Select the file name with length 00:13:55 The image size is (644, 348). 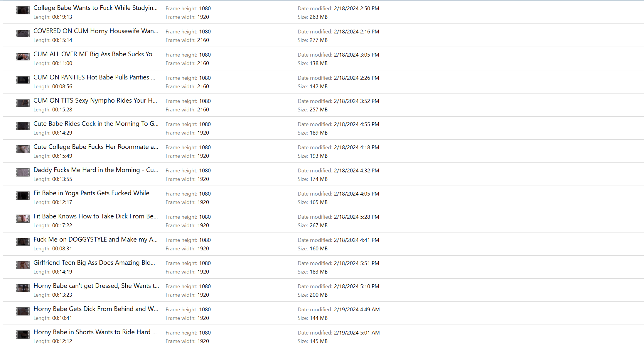96,170
